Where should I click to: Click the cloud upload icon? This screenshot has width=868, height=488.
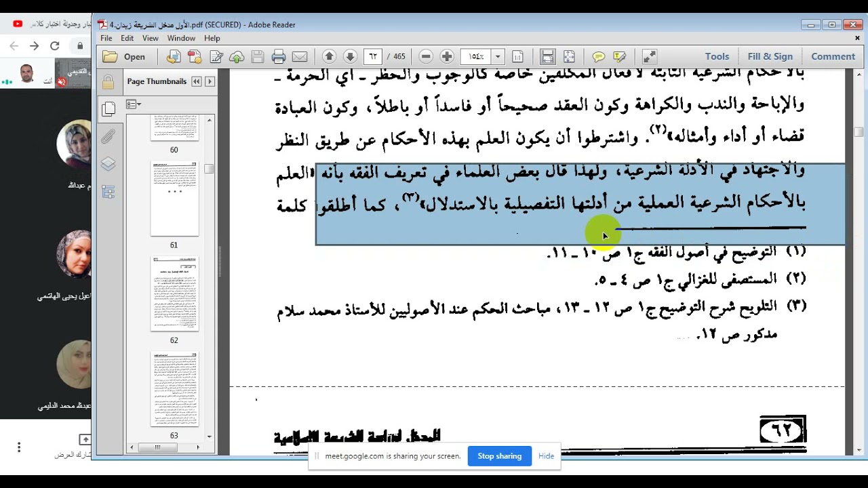(237, 57)
